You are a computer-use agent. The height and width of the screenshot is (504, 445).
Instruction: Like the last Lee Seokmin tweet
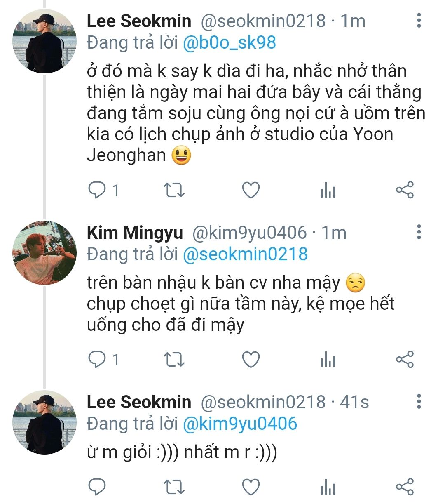(251, 487)
